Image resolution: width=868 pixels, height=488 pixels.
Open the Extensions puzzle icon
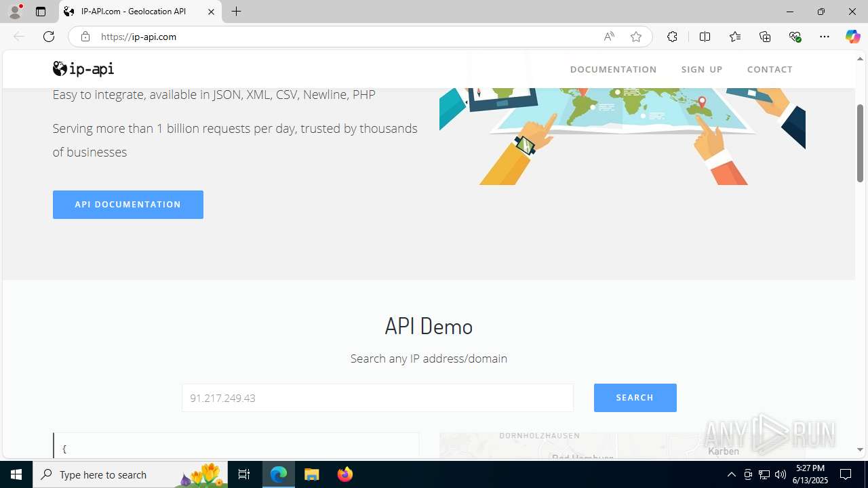[672, 37]
